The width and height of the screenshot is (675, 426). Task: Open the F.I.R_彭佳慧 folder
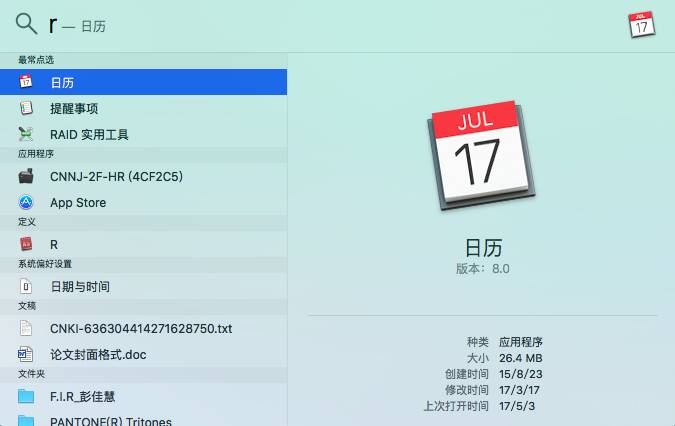91,396
